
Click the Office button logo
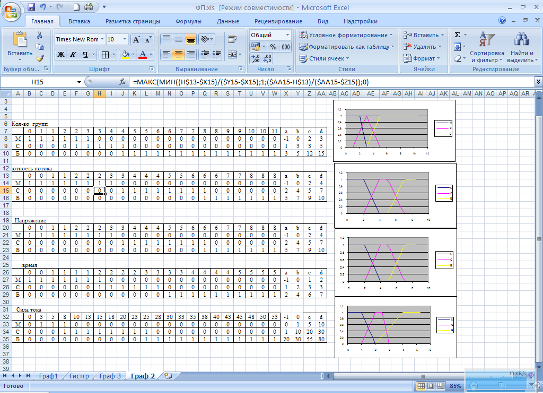point(11,11)
